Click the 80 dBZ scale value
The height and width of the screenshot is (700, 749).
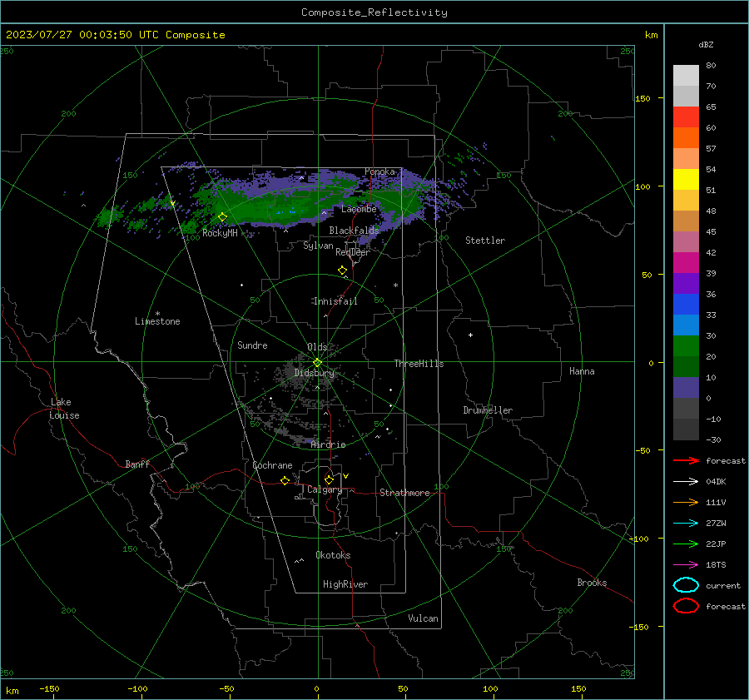tap(711, 66)
